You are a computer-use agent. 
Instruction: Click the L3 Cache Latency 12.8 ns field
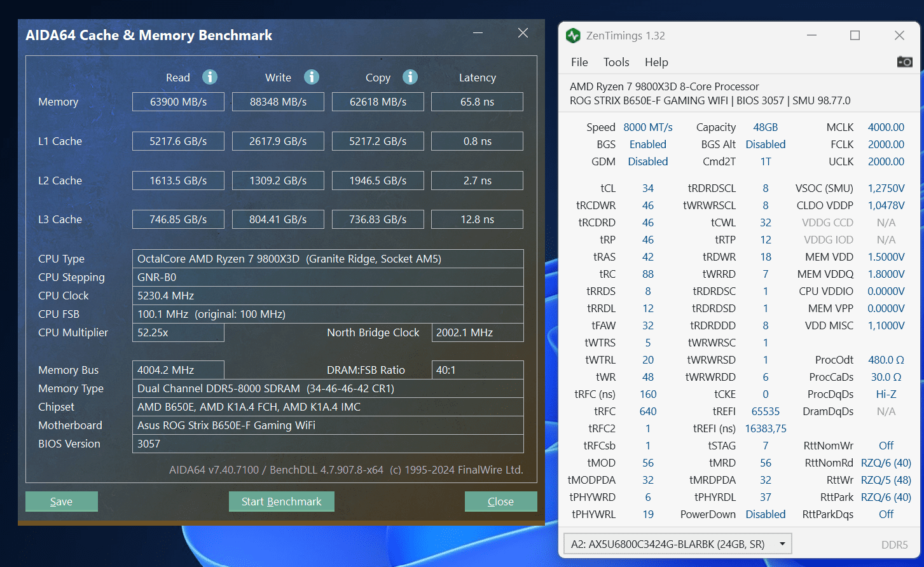477,219
